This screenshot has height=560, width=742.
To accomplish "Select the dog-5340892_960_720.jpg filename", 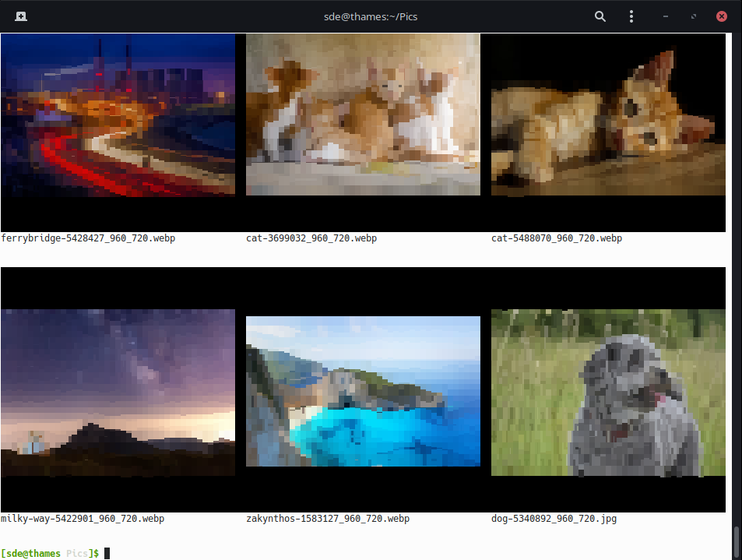I will click(554, 518).
